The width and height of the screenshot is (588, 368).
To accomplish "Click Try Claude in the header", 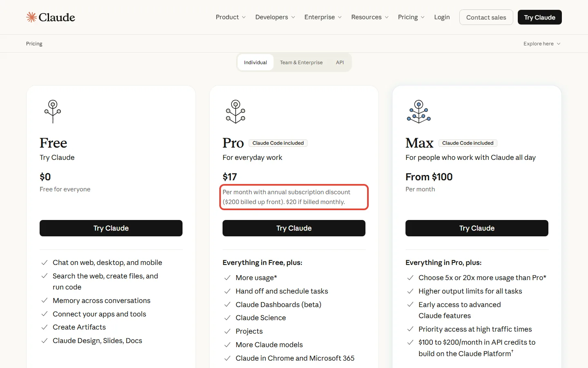I will 539,17.
